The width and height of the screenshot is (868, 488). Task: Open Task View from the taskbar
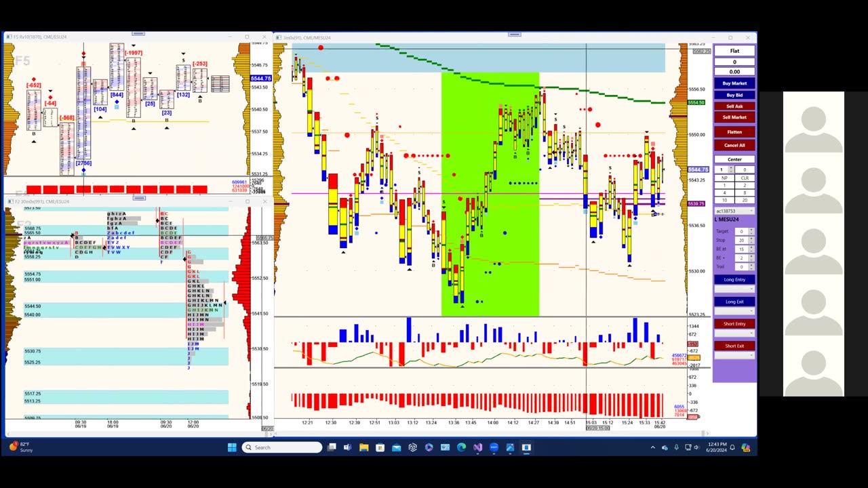point(332,447)
